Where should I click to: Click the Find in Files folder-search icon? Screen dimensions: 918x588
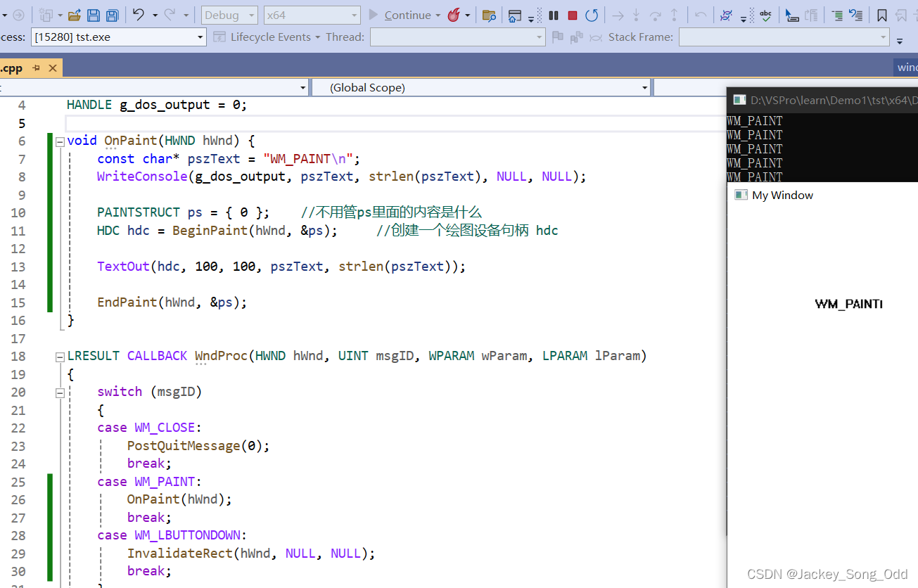click(489, 15)
